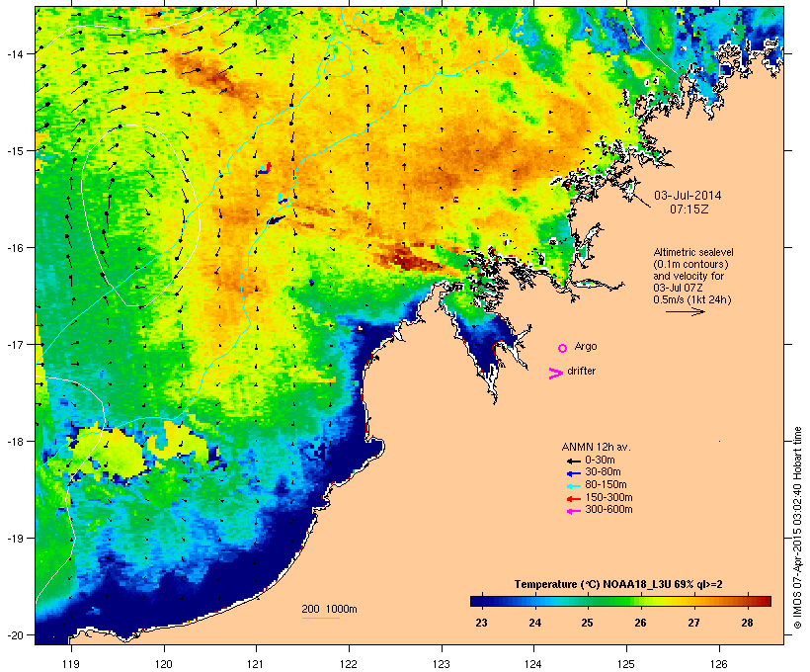Click the '07:15Z' time label
The height and width of the screenshot is (672, 810).
click(x=689, y=210)
